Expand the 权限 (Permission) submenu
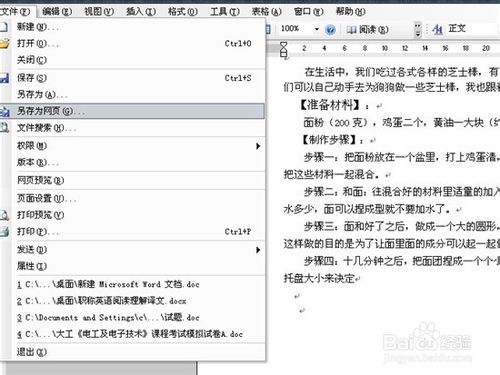Screen dimensions: 500x375 (x=133, y=146)
